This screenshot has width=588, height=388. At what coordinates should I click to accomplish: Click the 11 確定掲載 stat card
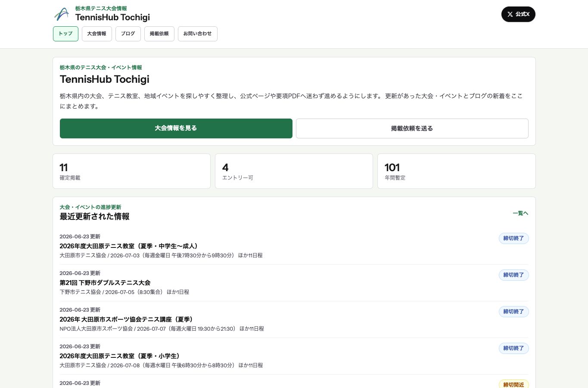point(131,171)
